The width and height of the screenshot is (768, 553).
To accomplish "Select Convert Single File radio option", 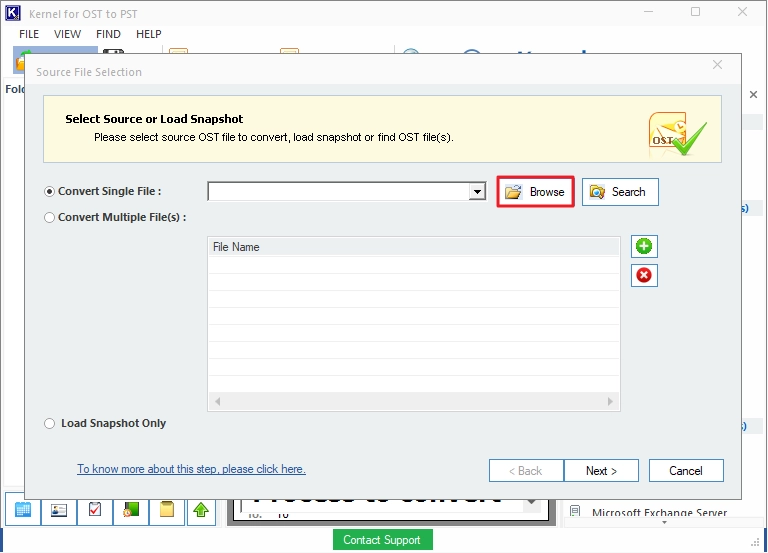I will coord(49,192).
